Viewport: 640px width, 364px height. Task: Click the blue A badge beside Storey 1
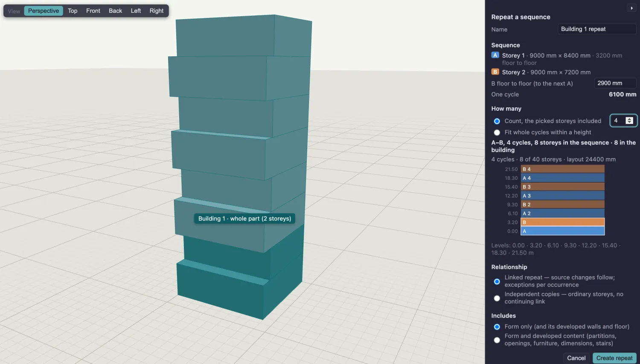(495, 55)
